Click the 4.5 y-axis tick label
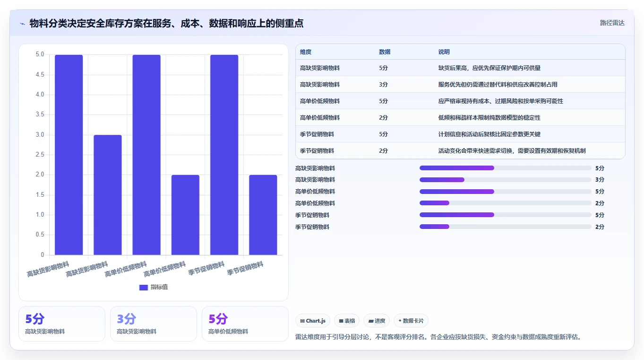The width and height of the screenshot is (644, 360). pos(40,75)
